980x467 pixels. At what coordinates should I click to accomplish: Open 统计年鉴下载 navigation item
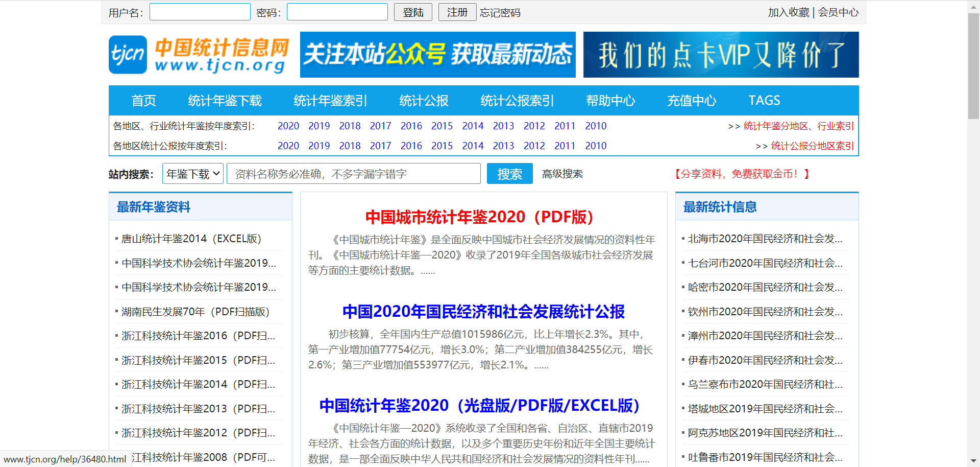click(x=225, y=101)
